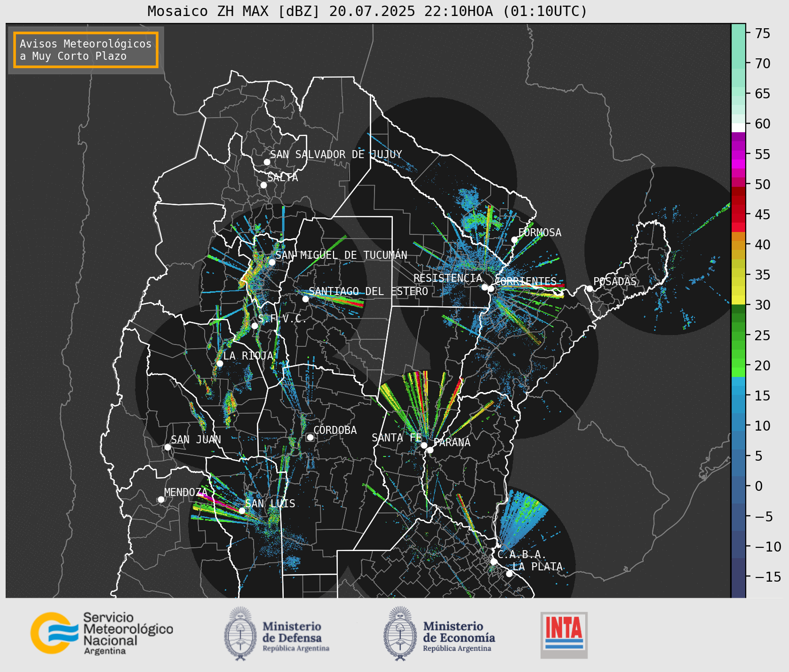Click the magenta 55 dBZ colorbar band
The width and height of the screenshot is (789, 672).
(x=738, y=154)
